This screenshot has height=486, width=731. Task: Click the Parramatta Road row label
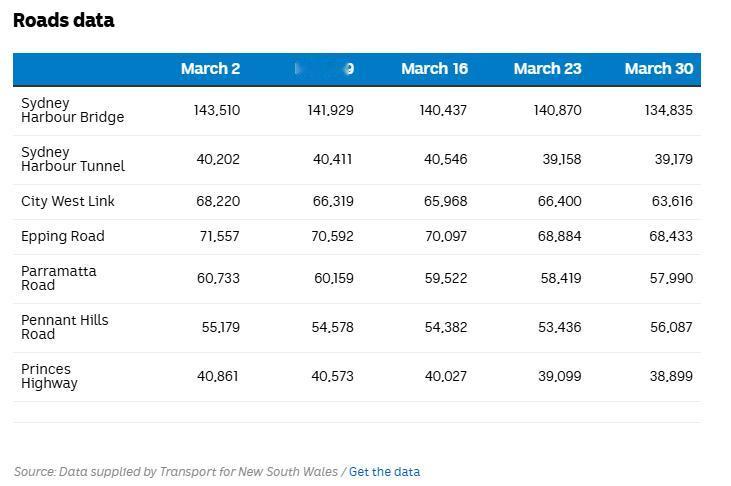[59, 278]
